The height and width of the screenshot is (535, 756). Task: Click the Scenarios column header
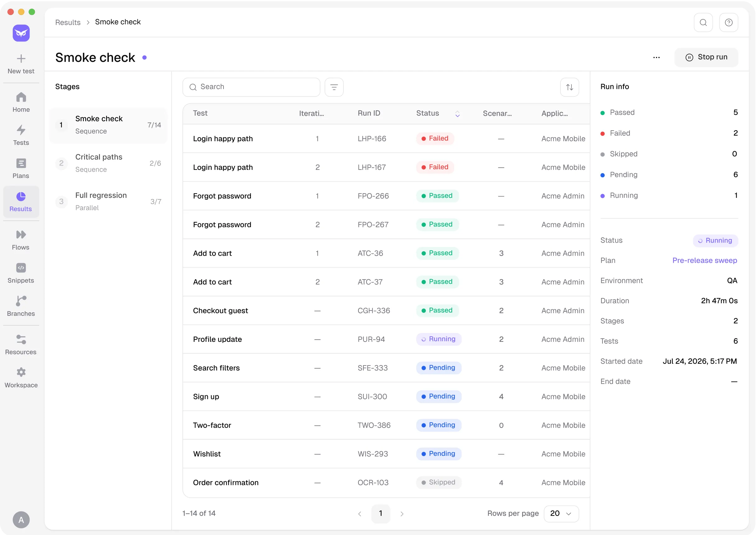[497, 113]
